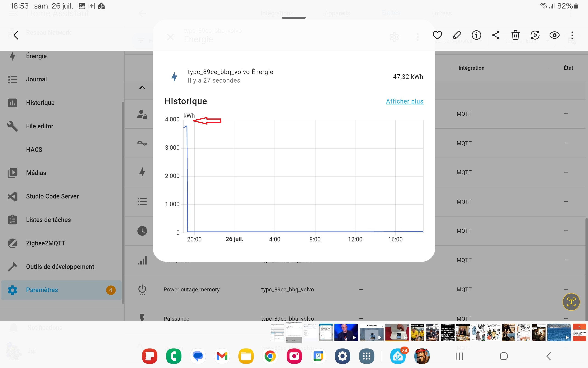Select the orange thumbnail at strip end

click(579, 332)
